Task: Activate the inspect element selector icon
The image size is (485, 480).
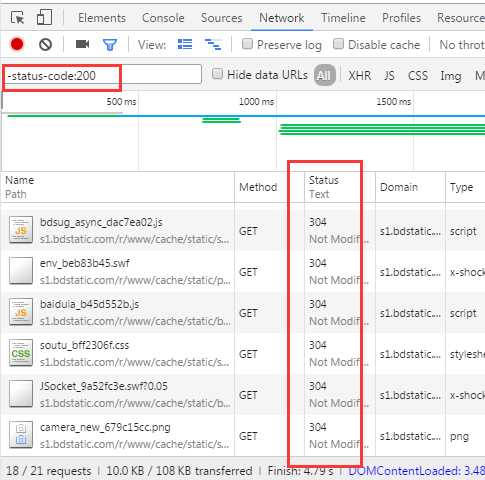Action: [17, 17]
